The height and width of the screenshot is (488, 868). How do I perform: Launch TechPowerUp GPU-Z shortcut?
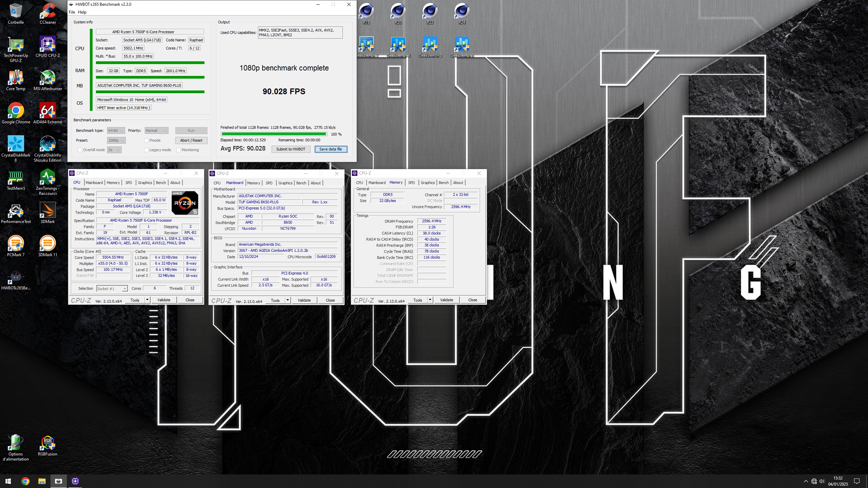[x=16, y=49]
